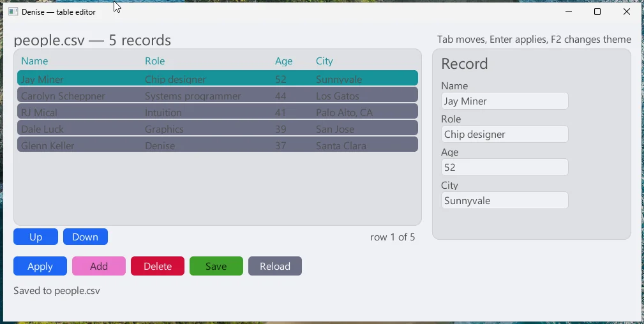This screenshot has height=324, width=644.
Task: Click the Intuition role cell
Action: 163,112
